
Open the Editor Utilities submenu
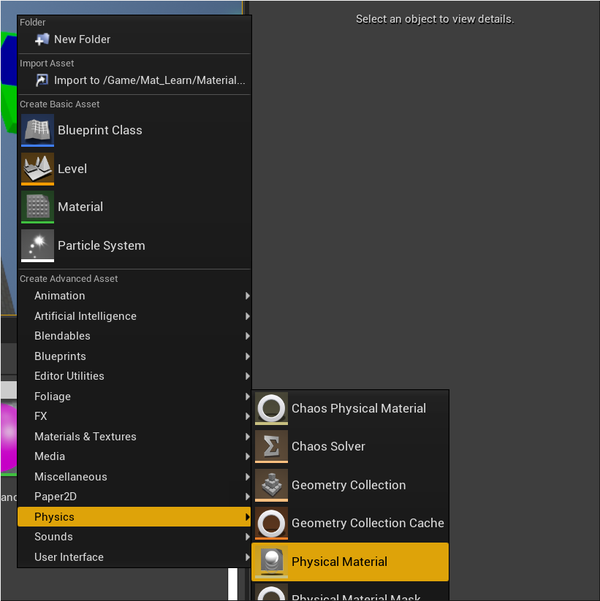point(134,376)
